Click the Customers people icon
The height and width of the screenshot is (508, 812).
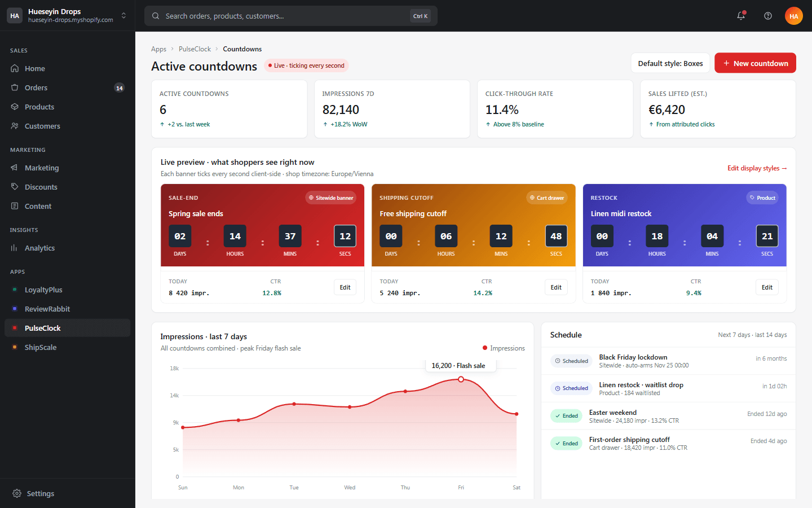pyautogui.click(x=15, y=126)
